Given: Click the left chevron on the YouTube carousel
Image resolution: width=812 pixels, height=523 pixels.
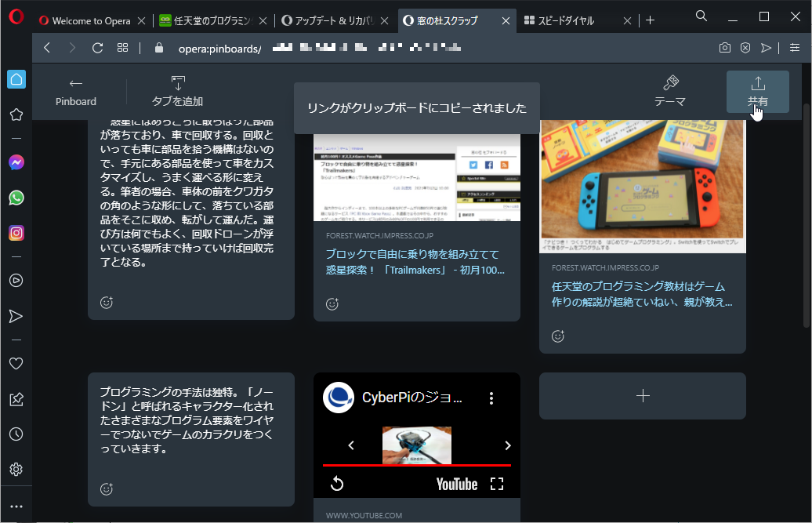Looking at the screenshot, I should (350, 445).
